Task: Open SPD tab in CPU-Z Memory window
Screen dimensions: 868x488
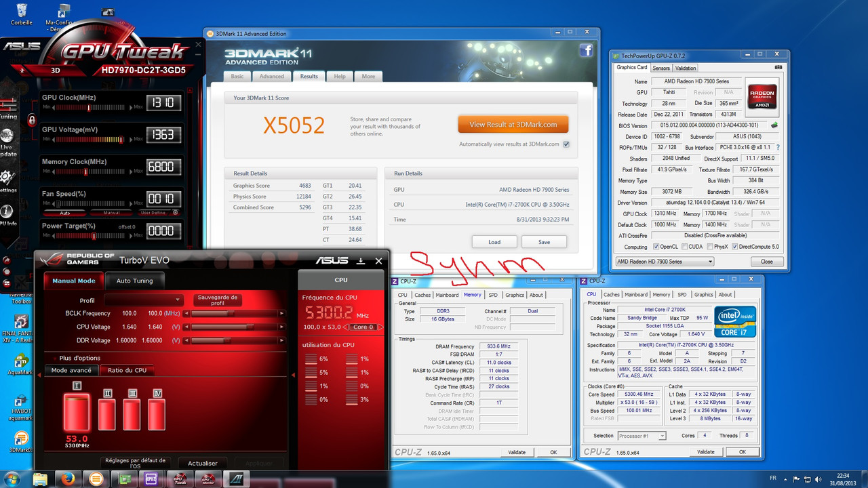Action: pyautogui.click(x=493, y=295)
